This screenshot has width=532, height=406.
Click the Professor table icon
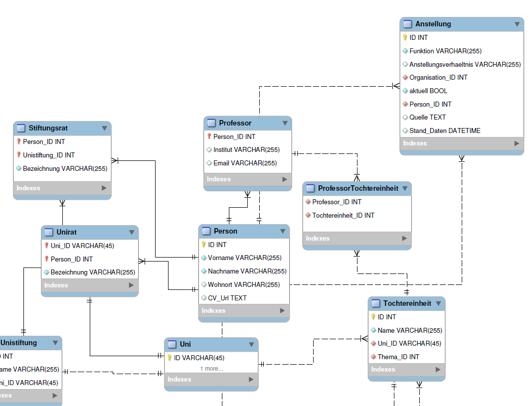[x=211, y=123]
